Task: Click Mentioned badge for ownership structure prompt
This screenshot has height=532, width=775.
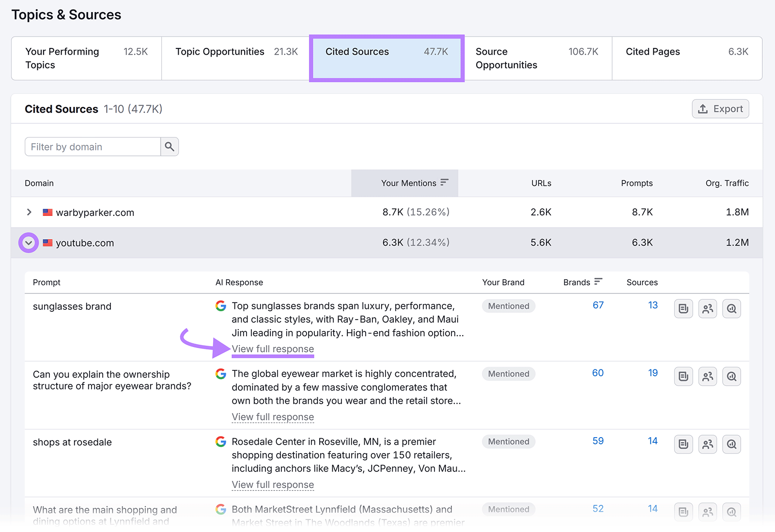Action: 509,374
